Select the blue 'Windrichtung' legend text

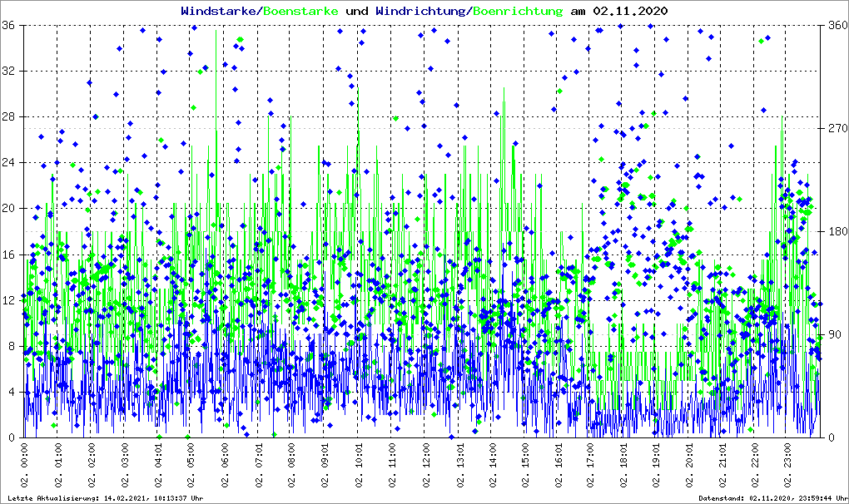pos(421,12)
